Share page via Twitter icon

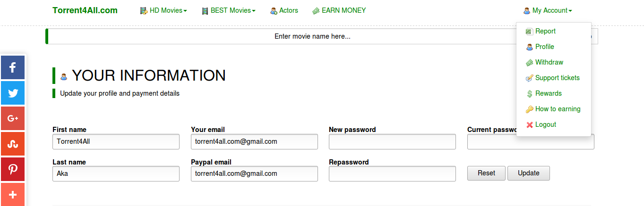(13, 93)
